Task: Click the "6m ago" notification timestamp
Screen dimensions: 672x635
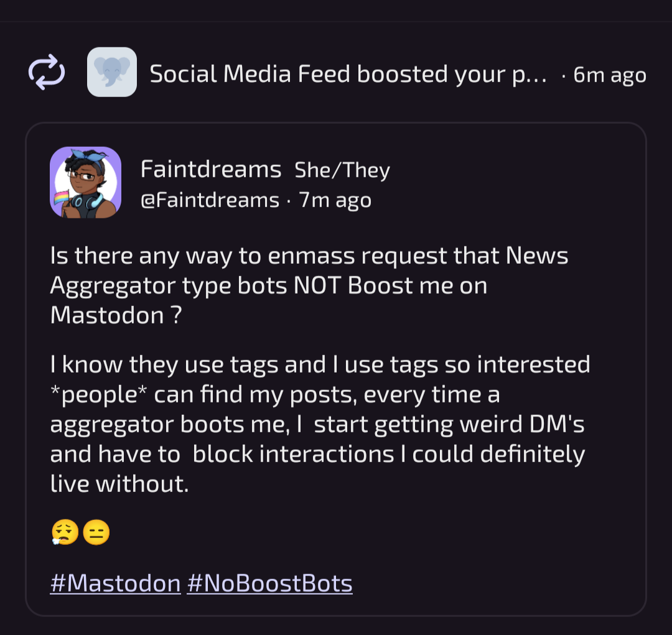Action: point(609,75)
